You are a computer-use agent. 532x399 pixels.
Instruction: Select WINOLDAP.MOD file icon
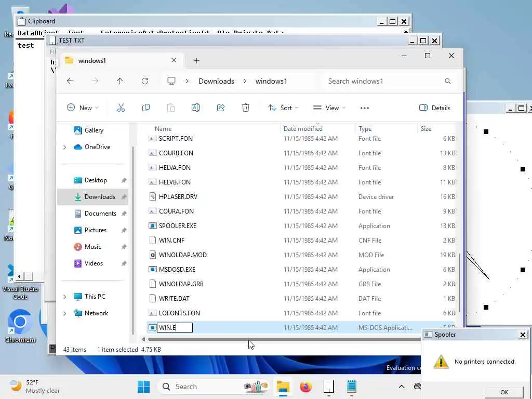[x=153, y=255]
